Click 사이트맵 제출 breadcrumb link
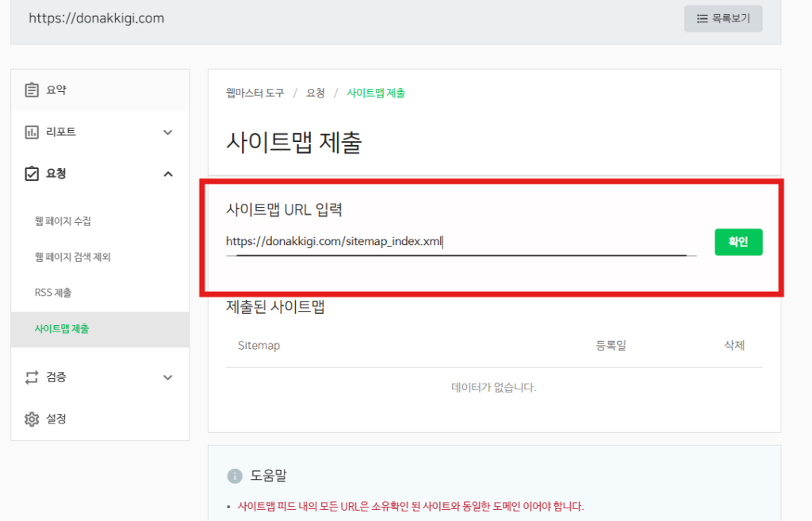 click(376, 94)
